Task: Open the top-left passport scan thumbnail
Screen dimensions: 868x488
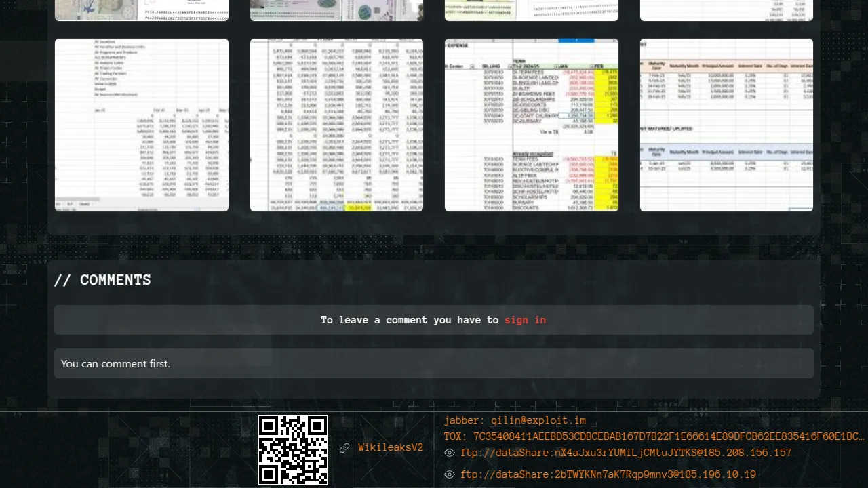Action: pos(142,9)
